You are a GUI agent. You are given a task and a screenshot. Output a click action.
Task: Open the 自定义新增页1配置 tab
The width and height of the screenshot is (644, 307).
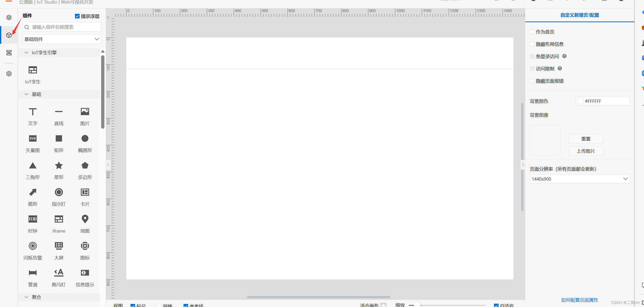click(x=579, y=15)
